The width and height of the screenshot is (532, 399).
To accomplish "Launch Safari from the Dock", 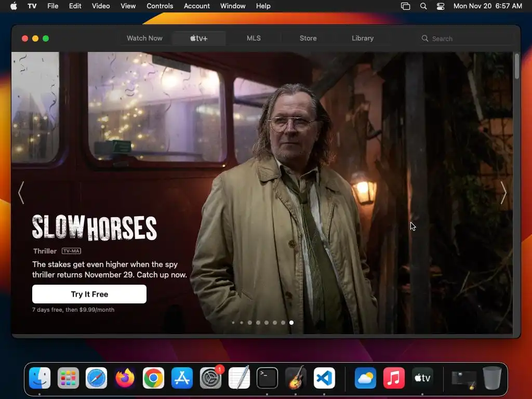I will (96, 378).
